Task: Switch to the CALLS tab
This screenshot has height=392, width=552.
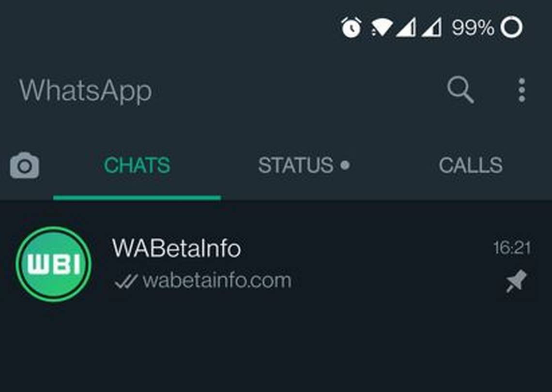Action: click(x=471, y=165)
